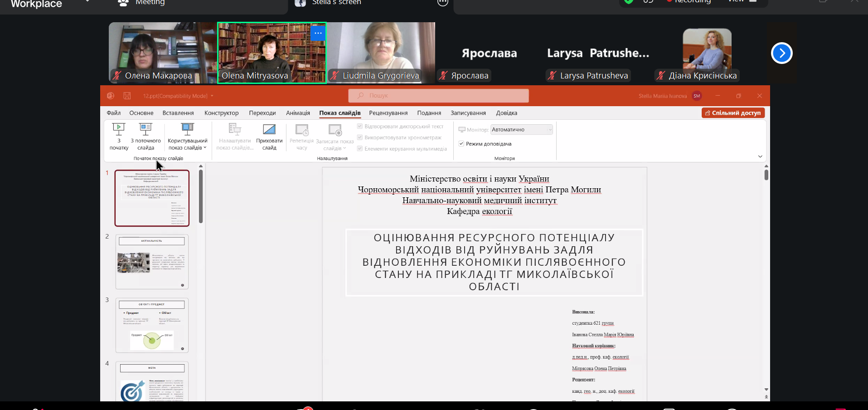Show next participants with blue arrow

781,54
